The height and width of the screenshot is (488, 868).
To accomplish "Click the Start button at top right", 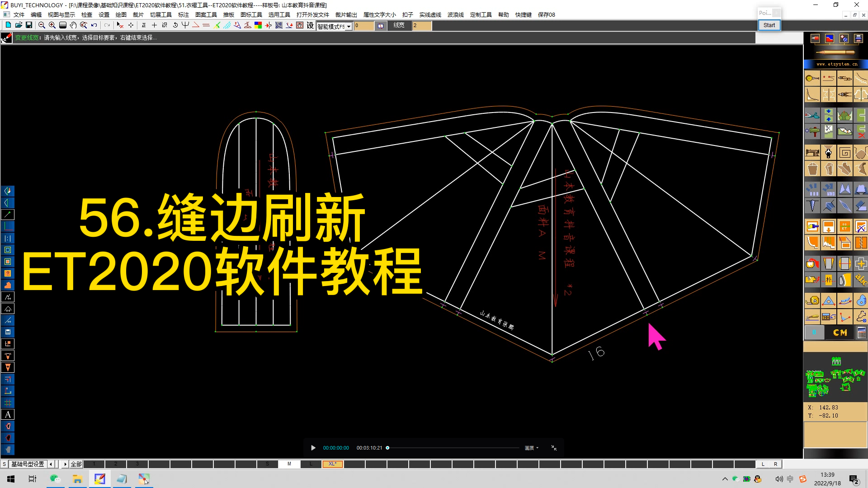I will coord(769,25).
